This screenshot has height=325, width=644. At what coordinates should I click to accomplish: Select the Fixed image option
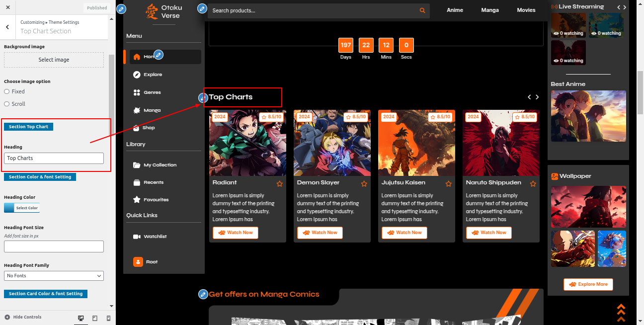tap(7, 91)
